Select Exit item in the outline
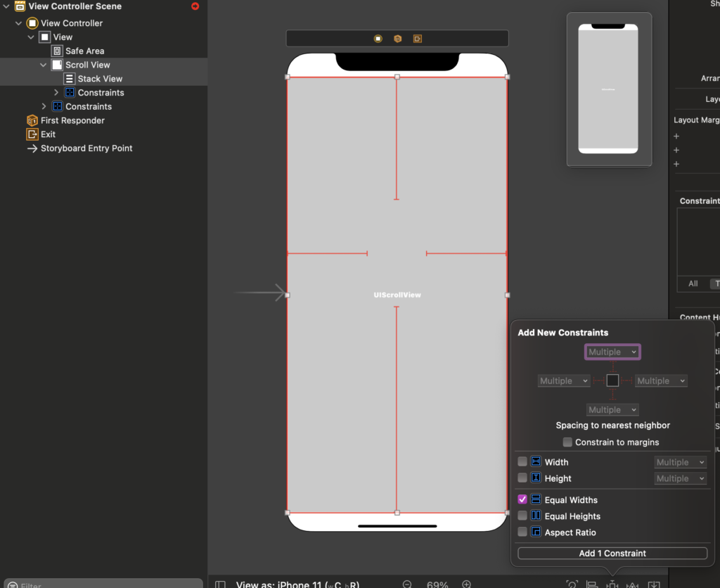 [48, 134]
